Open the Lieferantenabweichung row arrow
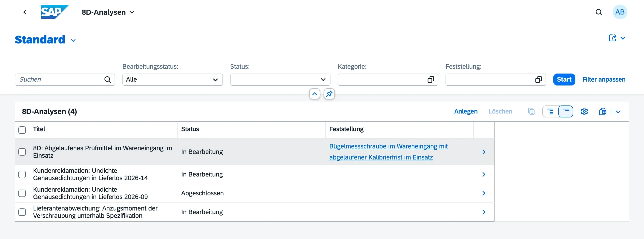 point(484,212)
